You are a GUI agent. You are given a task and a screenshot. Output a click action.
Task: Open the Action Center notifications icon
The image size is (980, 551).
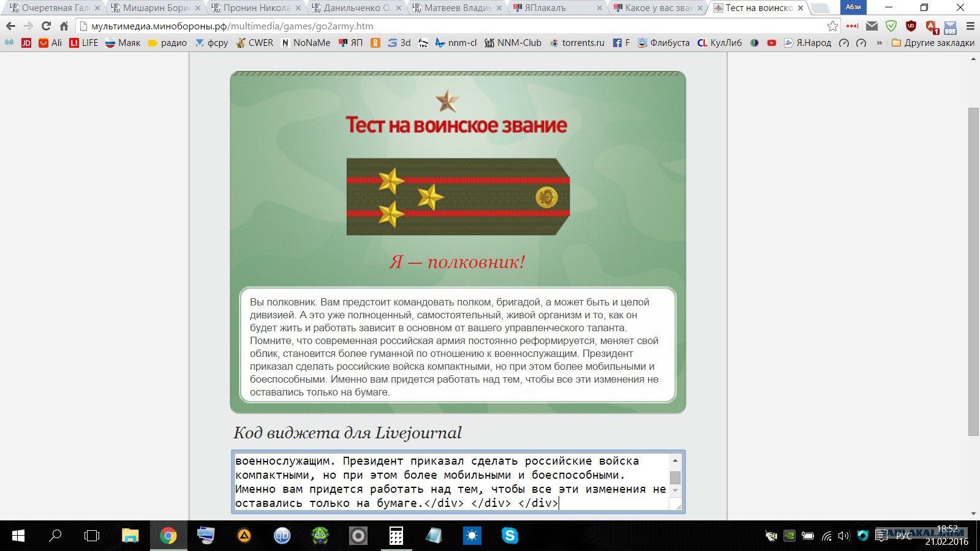tap(881, 536)
